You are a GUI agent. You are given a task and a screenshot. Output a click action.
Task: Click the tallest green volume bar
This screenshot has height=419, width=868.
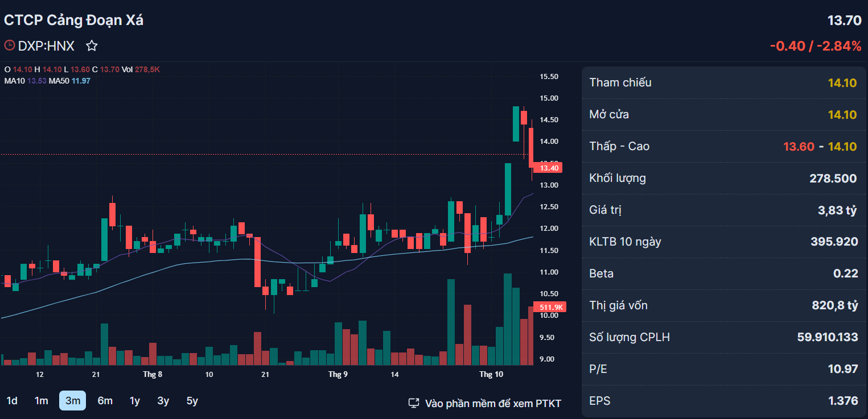(508, 319)
